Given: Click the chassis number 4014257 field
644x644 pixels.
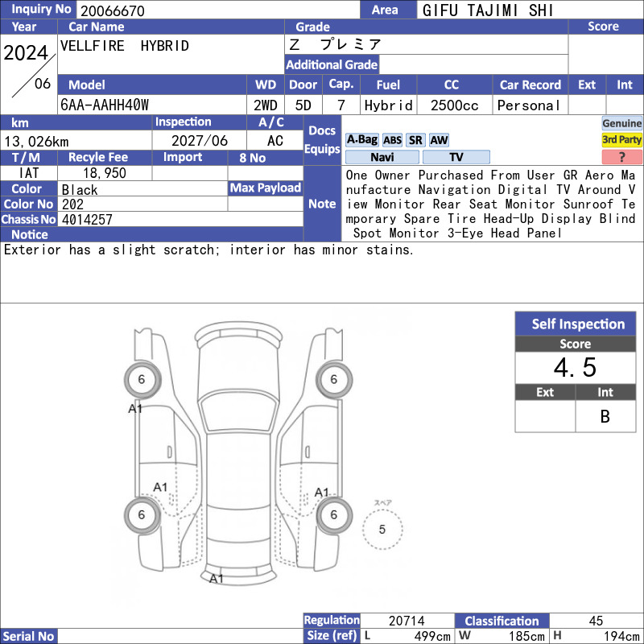Looking at the screenshot, I should pos(180,219).
